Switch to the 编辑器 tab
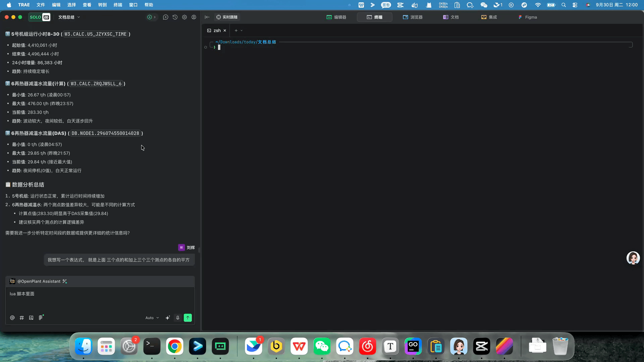 coord(336,17)
